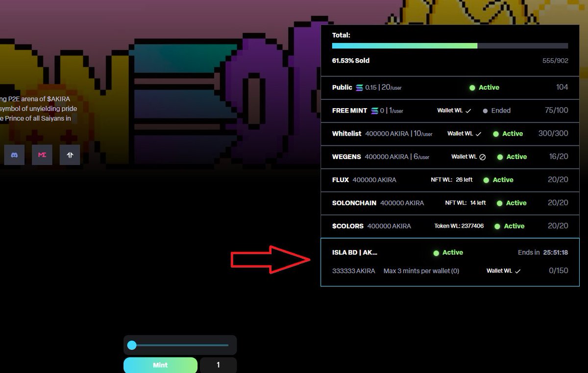The height and width of the screenshot is (373, 588).
Task: Select the Public mint phase row
Action: [450, 88]
